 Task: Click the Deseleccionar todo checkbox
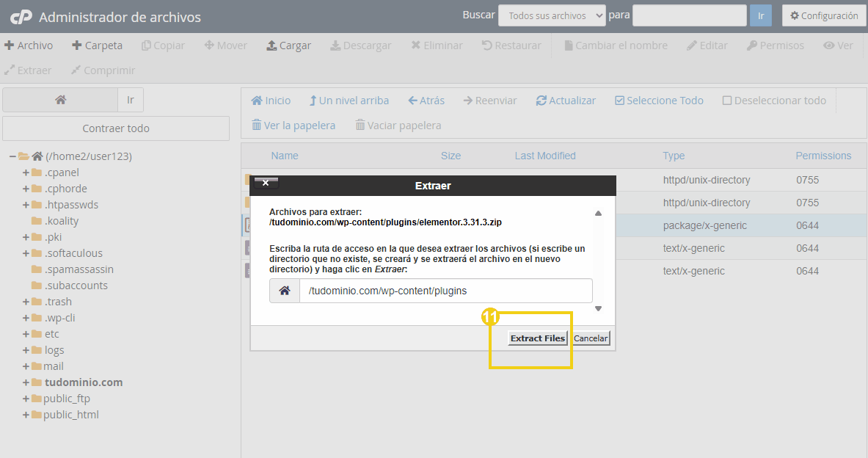[727, 101]
